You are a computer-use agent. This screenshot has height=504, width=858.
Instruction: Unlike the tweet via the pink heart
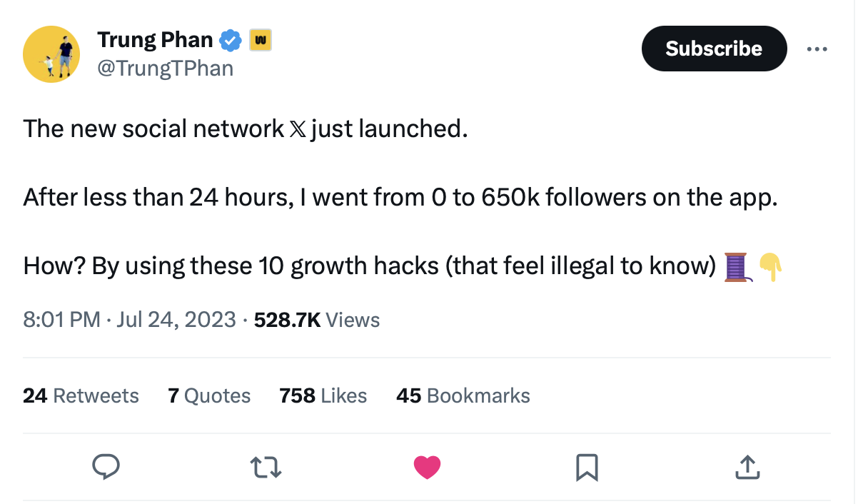[x=428, y=468]
